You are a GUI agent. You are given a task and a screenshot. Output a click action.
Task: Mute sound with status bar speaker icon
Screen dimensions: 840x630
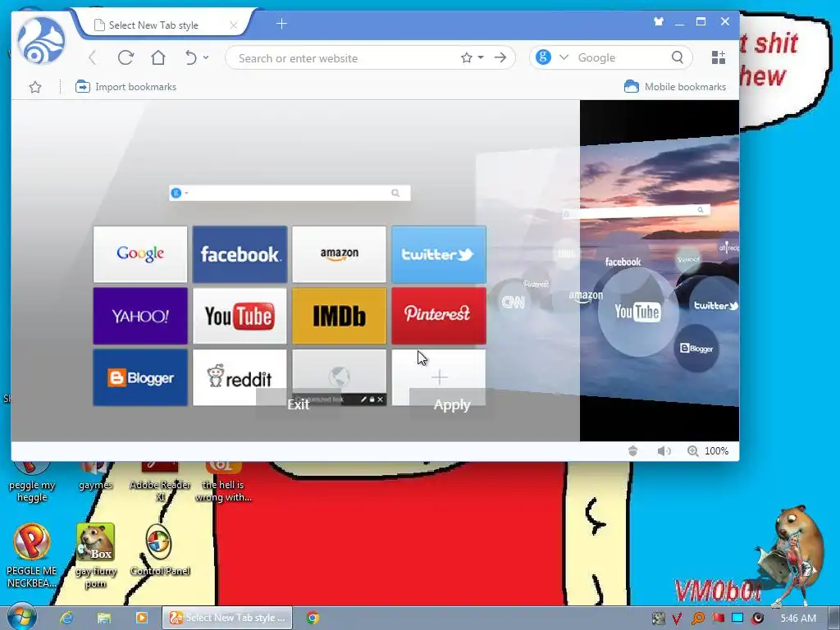[x=664, y=451]
